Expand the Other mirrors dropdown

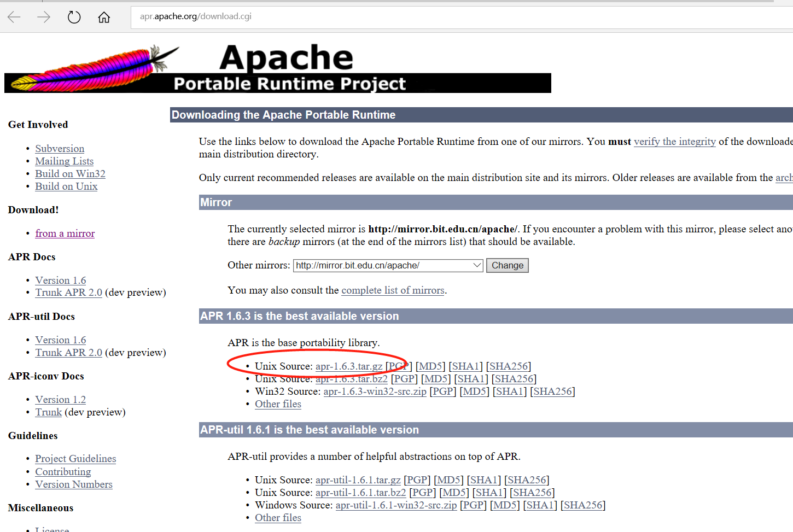coord(388,266)
